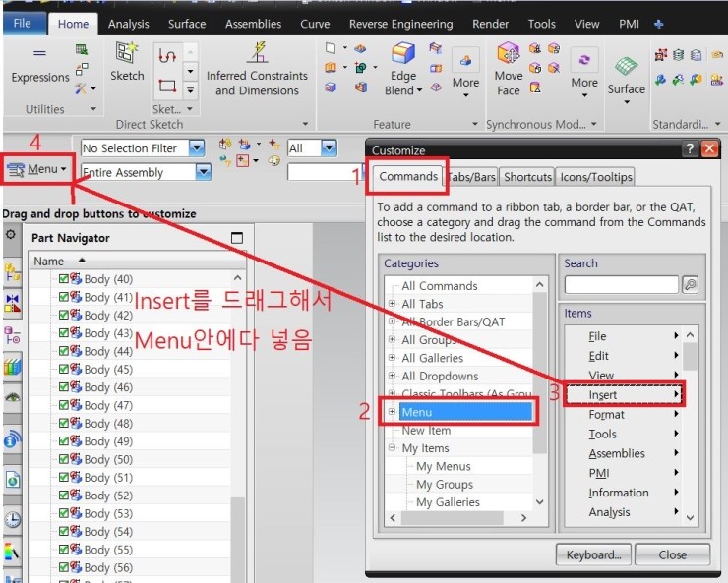Sort by the Name column header
Screen dimensions: 728x583
(48, 262)
